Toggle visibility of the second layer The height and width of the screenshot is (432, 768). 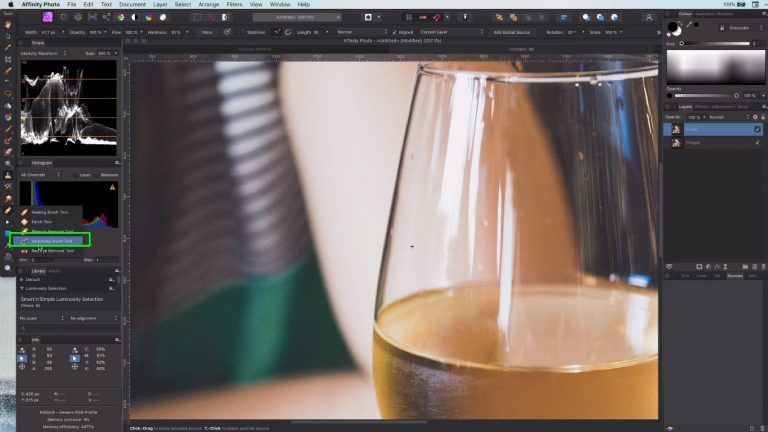pyautogui.click(x=757, y=143)
